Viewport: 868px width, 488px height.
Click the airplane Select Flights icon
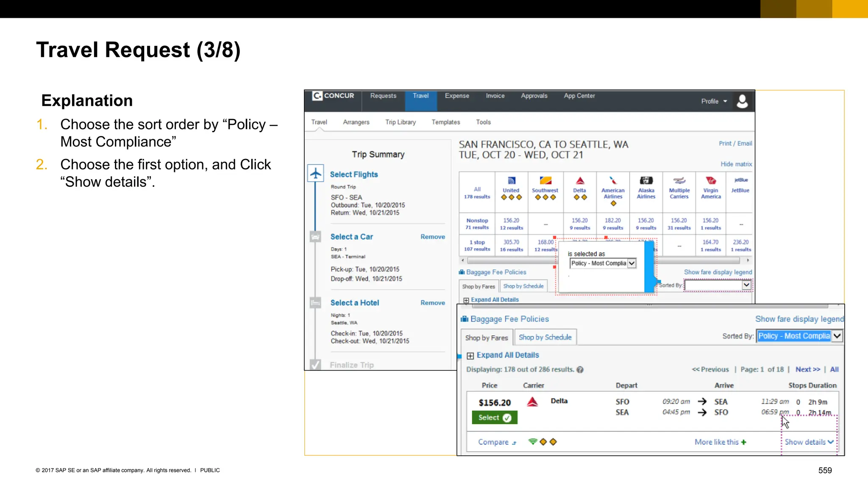315,173
